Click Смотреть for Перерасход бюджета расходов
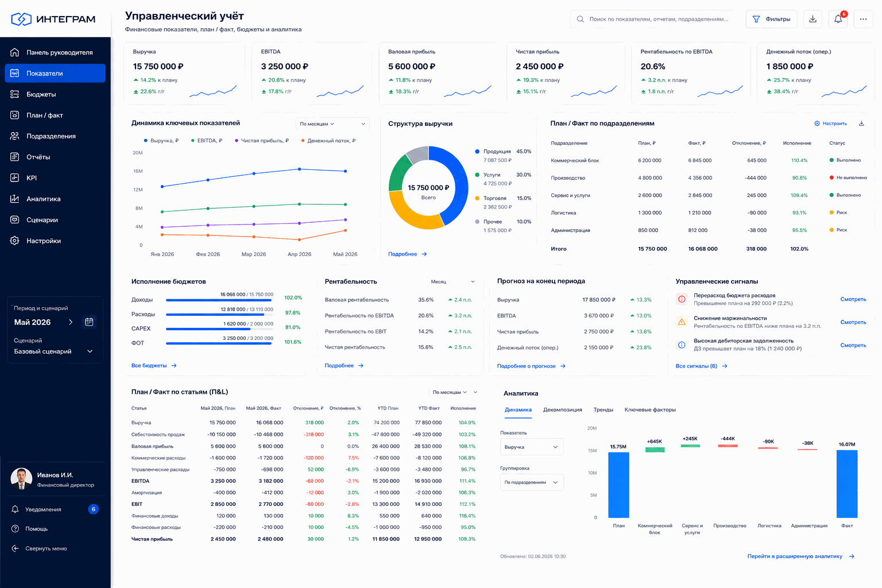 pyautogui.click(x=853, y=299)
